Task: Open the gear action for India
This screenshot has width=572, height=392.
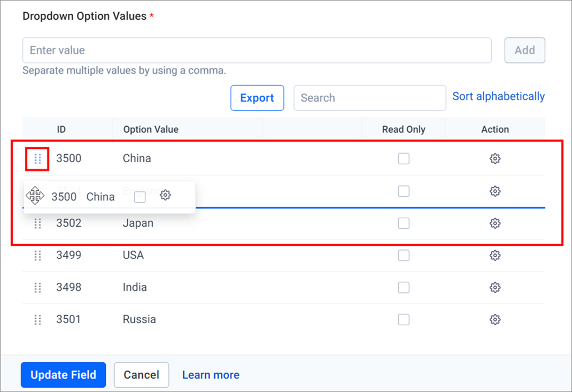Action: [x=495, y=288]
